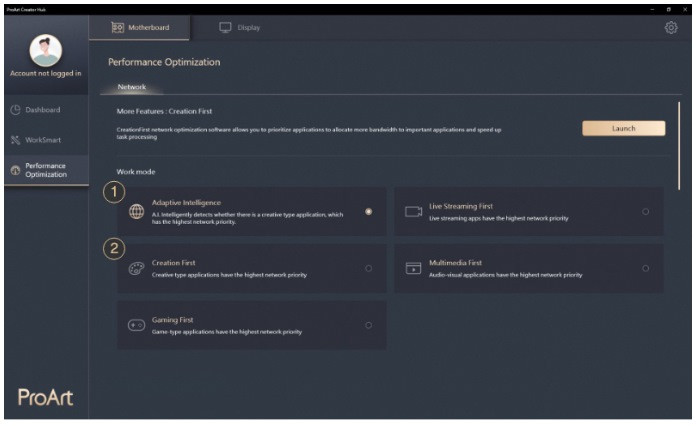Switch to the Motherboard tab

[x=139, y=28]
